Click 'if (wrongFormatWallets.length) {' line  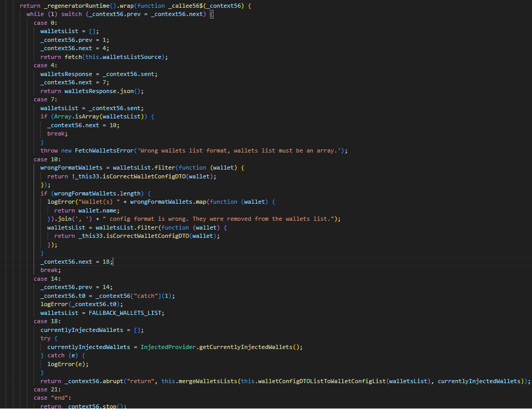pyautogui.click(x=95, y=193)
